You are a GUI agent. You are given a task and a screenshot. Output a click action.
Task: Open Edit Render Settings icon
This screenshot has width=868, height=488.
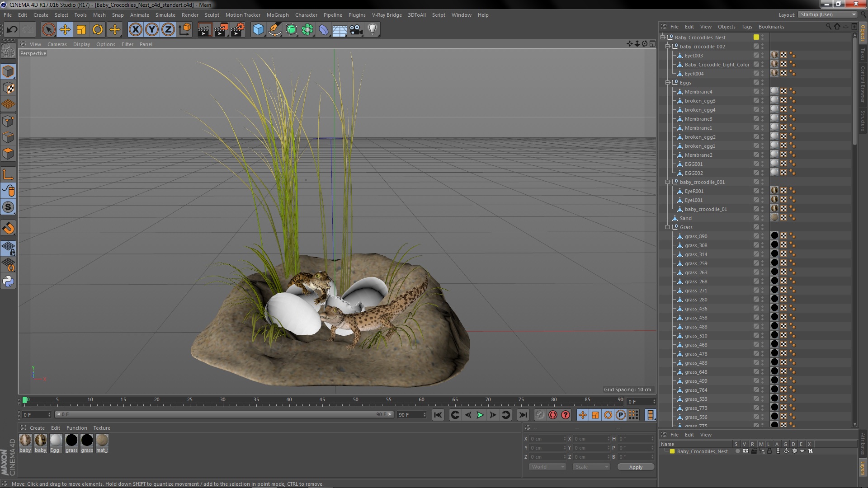(238, 30)
